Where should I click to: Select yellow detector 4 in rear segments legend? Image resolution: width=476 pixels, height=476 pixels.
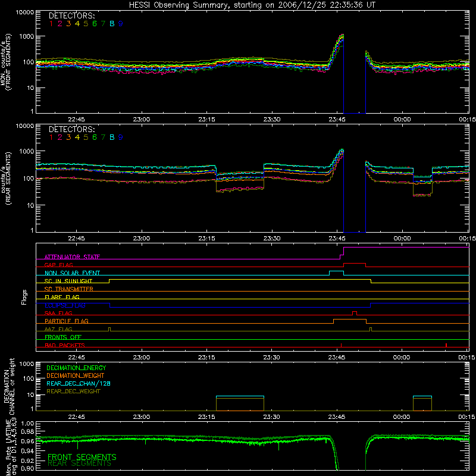[x=77, y=137]
